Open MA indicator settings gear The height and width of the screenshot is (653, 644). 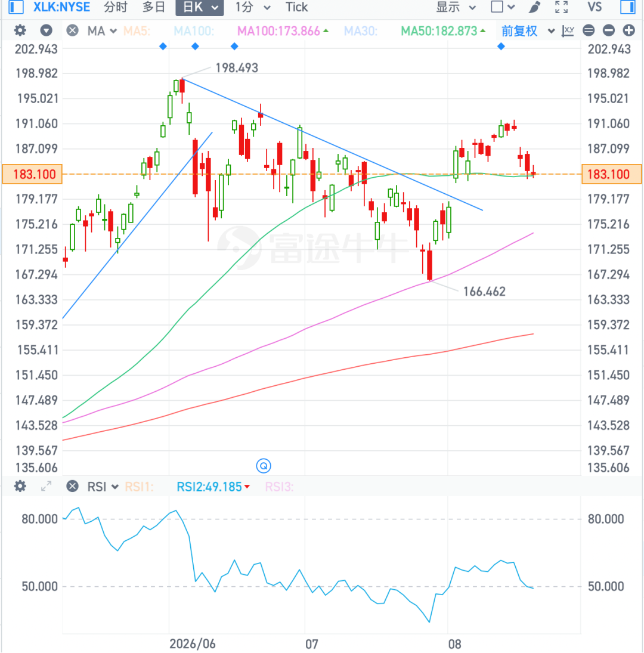point(20,30)
